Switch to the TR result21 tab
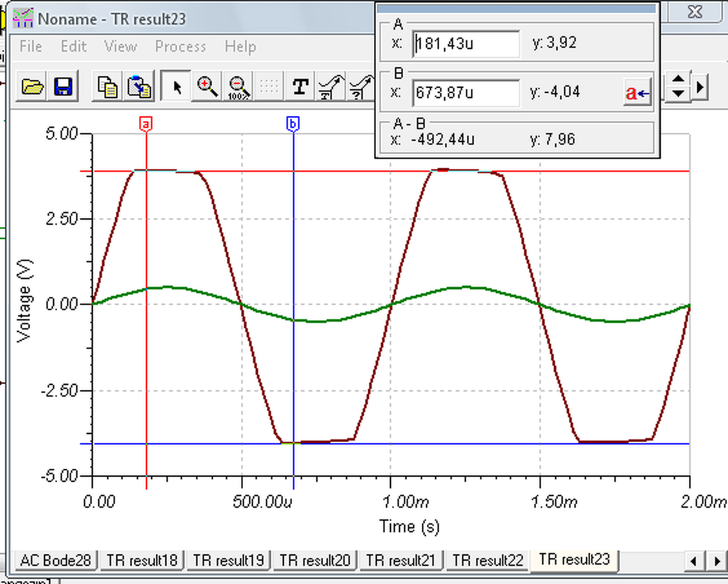Image resolution: width=728 pixels, height=584 pixels. [401, 560]
